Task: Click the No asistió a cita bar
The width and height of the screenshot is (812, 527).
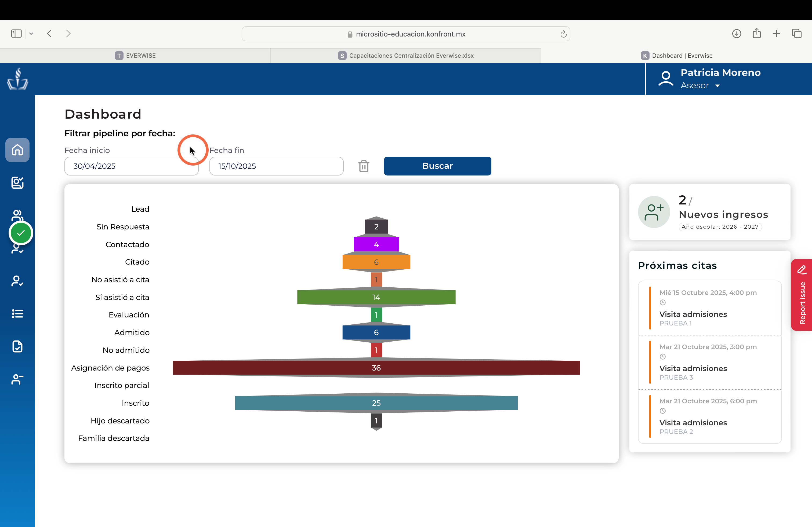Action: pos(376,280)
